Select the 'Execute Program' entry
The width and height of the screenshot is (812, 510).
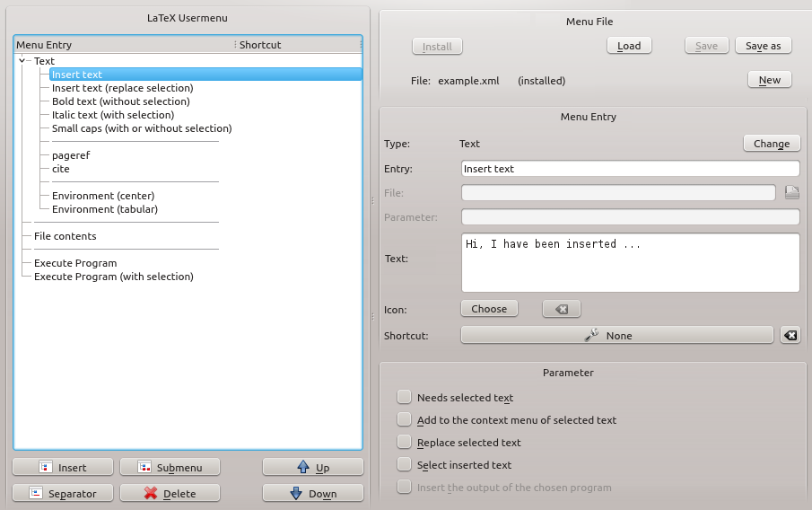click(x=75, y=263)
